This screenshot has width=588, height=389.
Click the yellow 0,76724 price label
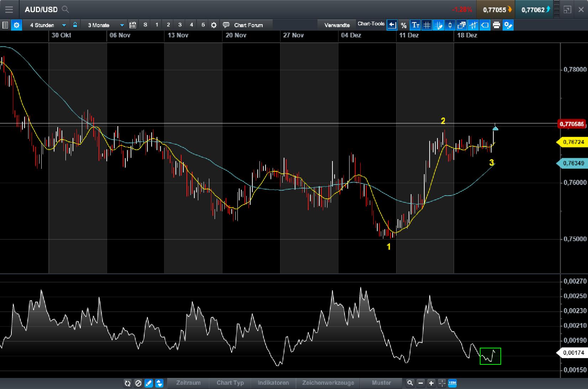click(573, 142)
